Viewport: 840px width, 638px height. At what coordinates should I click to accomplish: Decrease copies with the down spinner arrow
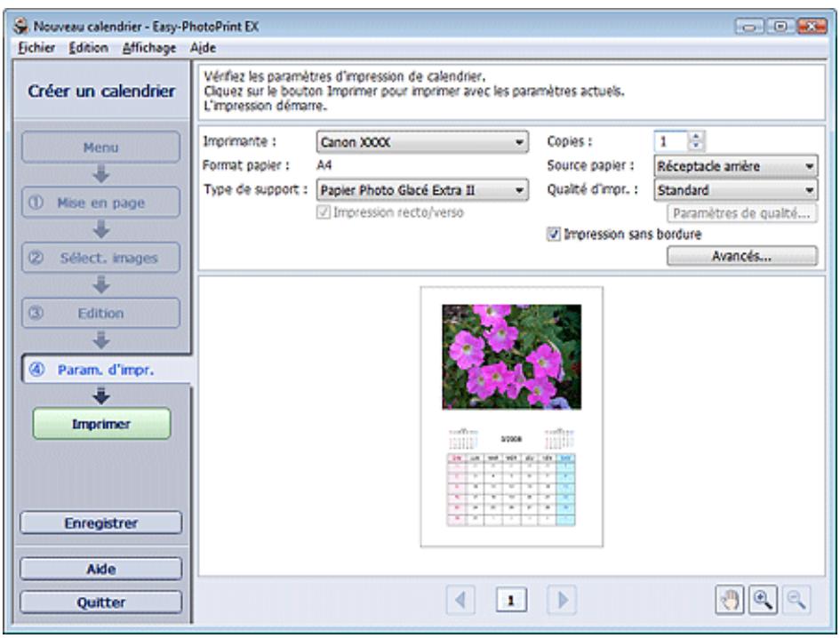pyautogui.click(x=695, y=146)
